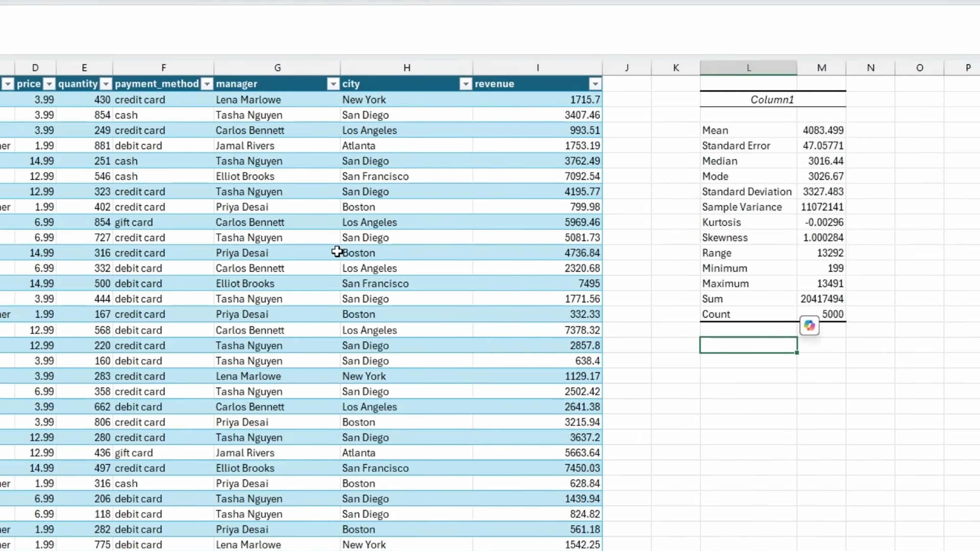Select the Atlanta cell with revenue 5663.64
Image resolution: width=980 pixels, height=551 pixels.
[407, 452]
